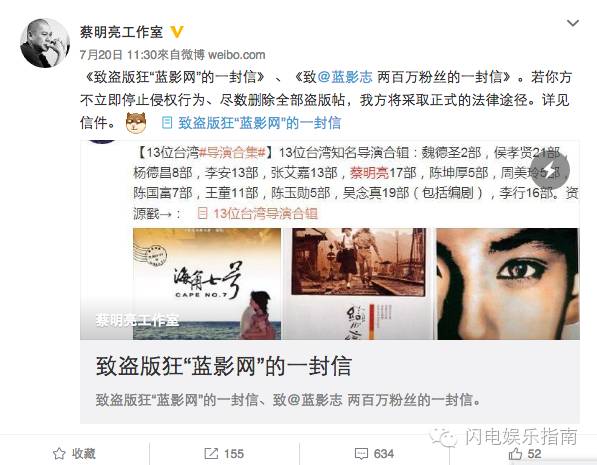The height and width of the screenshot is (465, 597).
Task: Click the article document icon before link
Action: pos(167,123)
